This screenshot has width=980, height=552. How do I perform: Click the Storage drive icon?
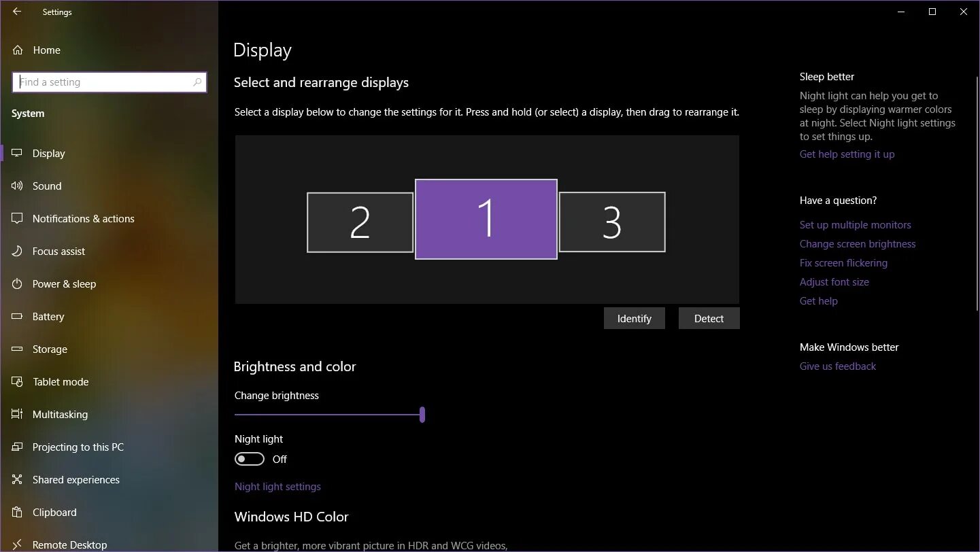[x=18, y=349]
